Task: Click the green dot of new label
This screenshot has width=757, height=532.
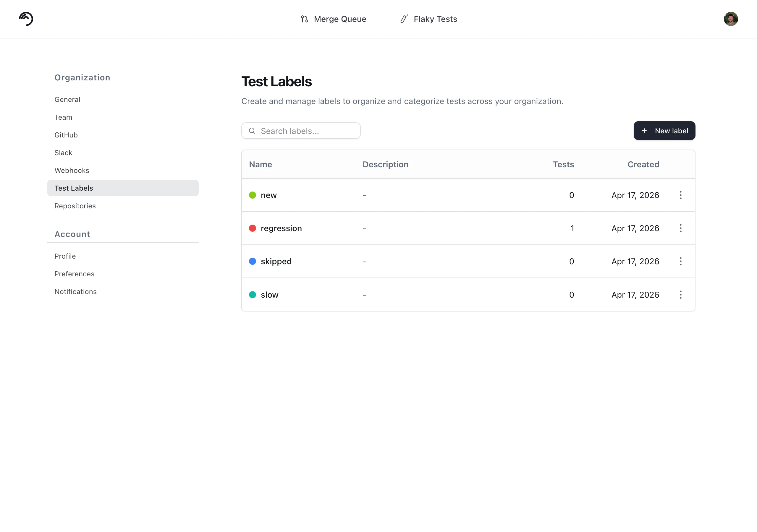Action: (253, 195)
